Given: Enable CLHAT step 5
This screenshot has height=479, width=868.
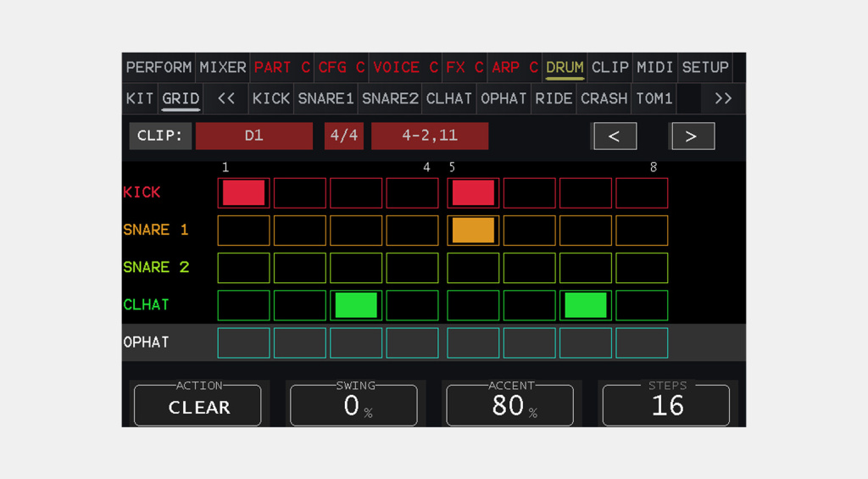Looking at the screenshot, I should pyautogui.click(x=473, y=305).
